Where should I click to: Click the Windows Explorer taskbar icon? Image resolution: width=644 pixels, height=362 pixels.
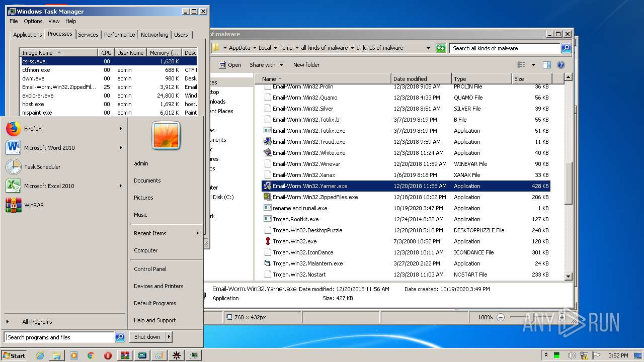pos(57,355)
